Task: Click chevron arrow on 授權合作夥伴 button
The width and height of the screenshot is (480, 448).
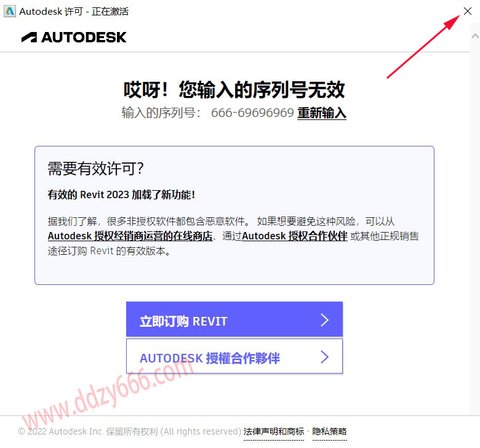Action: click(x=324, y=357)
